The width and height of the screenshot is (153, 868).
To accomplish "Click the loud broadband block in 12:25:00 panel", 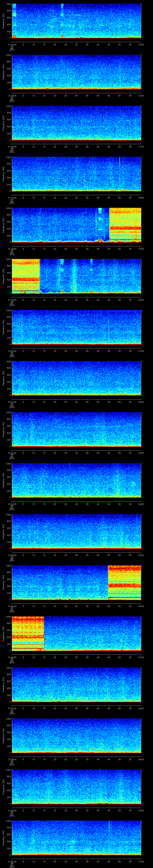I will [124, 583].
